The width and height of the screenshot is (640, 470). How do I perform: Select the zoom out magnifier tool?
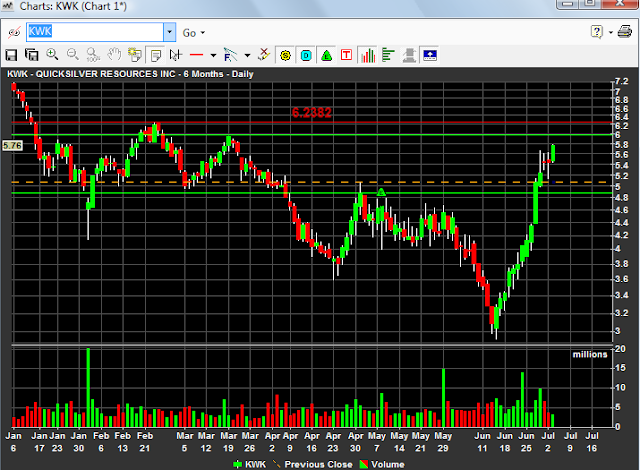pos(73,55)
